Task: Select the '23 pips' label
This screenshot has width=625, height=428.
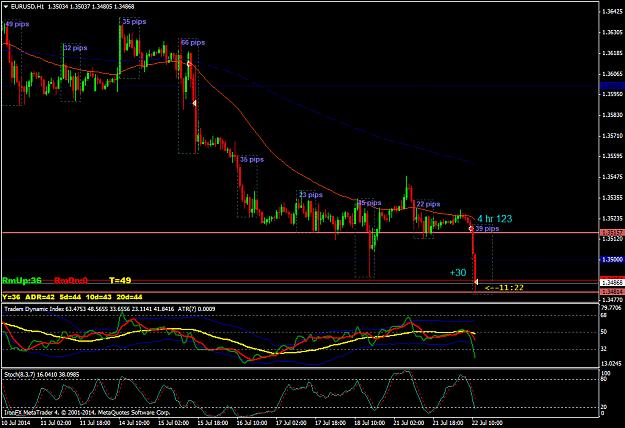Action: [311, 194]
